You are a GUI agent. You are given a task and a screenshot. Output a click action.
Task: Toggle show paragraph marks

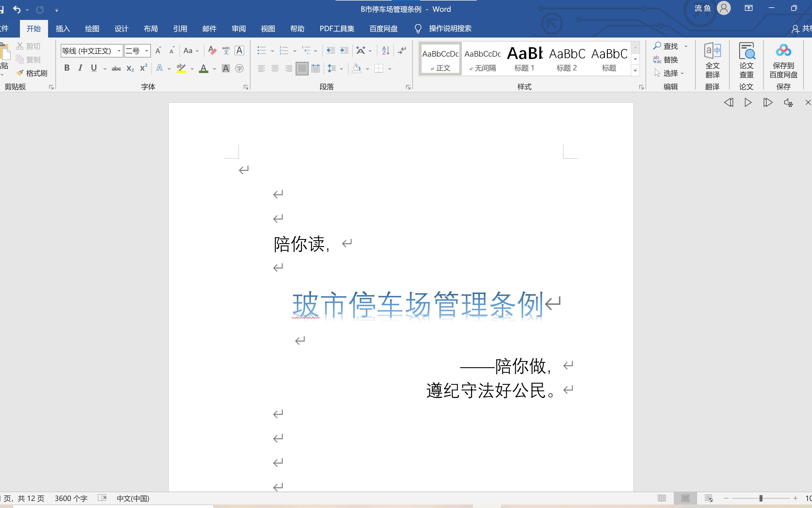[402, 51]
